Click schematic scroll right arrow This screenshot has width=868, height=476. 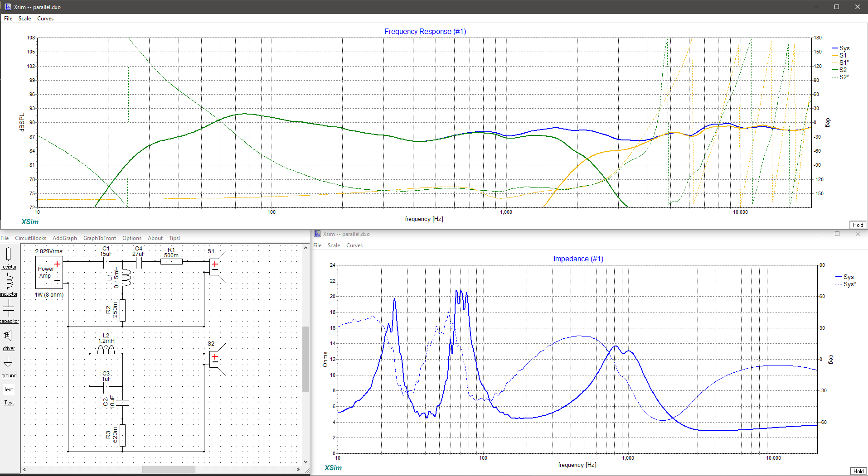[298, 469]
